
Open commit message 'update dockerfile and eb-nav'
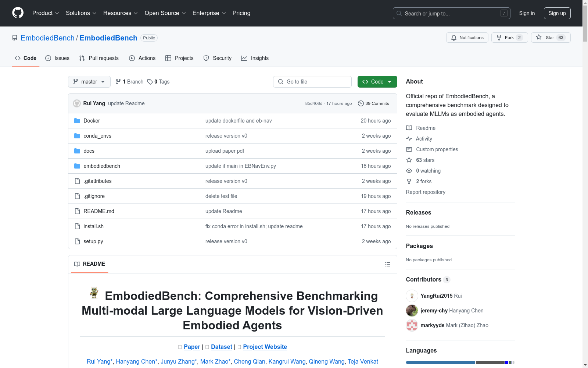click(239, 121)
